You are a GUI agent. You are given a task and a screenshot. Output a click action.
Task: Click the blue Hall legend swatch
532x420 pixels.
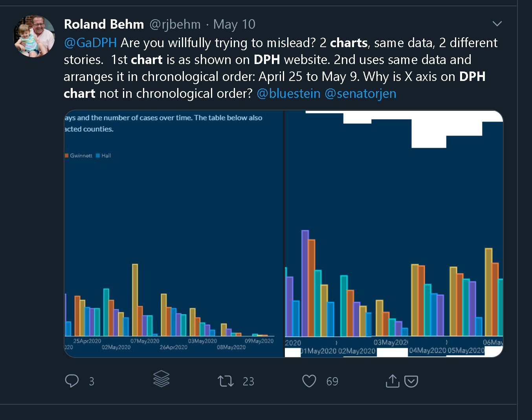tap(98, 156)
